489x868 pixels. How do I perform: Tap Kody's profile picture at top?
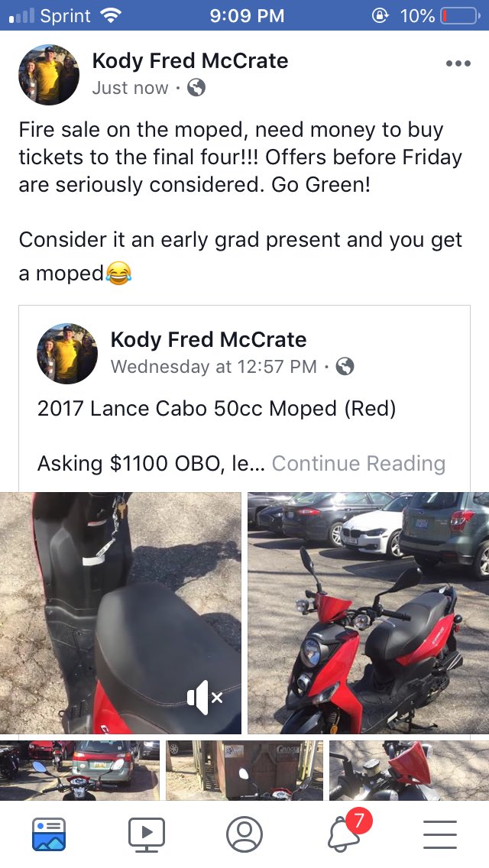(49, 74)
